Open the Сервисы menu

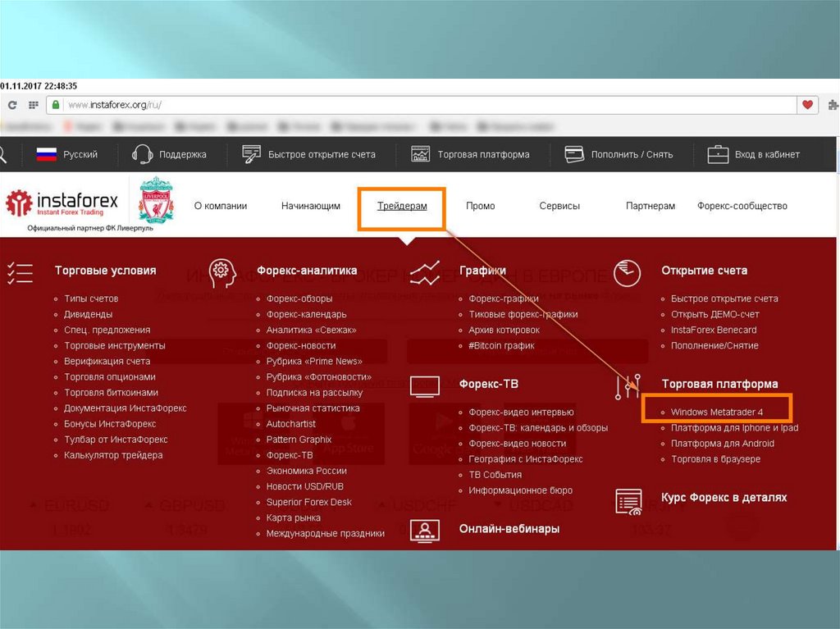pos(559,206)
